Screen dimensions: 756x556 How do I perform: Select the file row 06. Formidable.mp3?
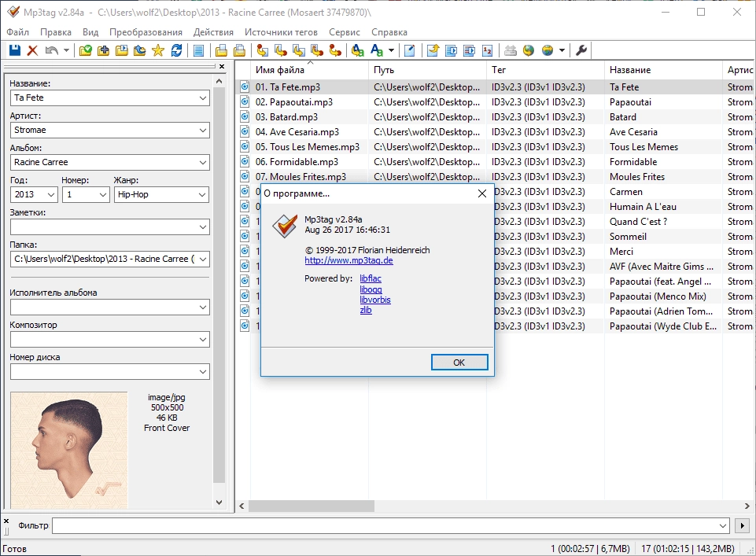(x=496, y=162)
